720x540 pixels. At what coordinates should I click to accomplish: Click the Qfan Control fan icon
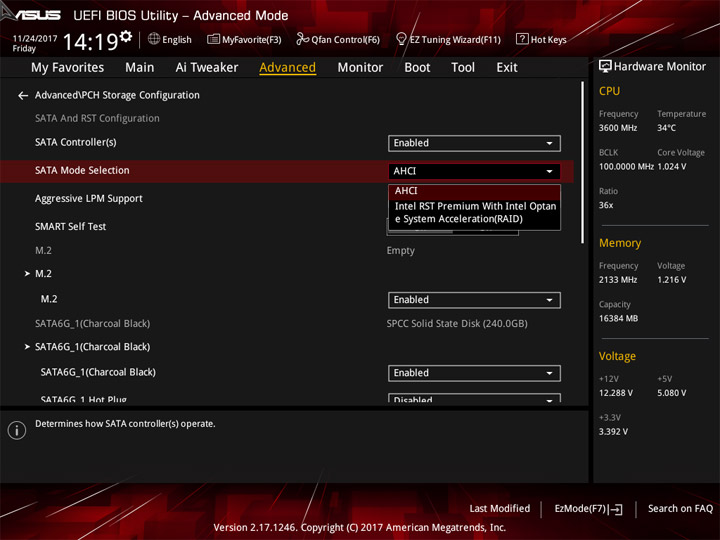(x=302, y=39)
